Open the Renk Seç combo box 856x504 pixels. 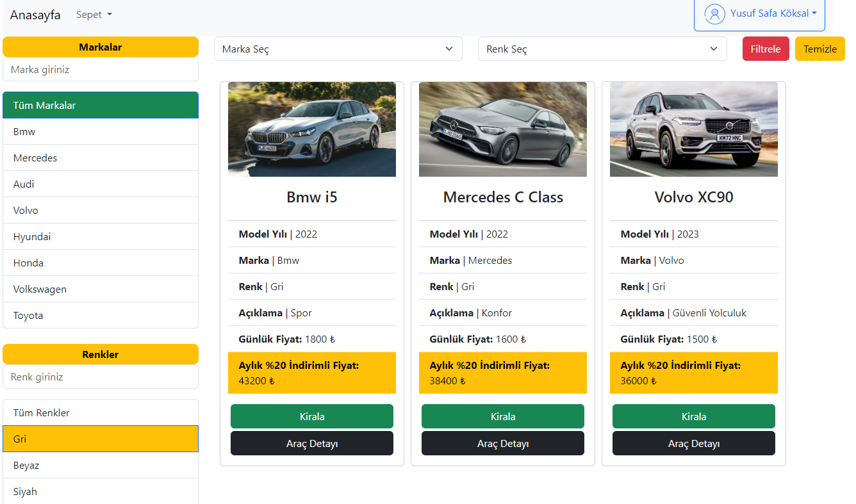click(x=602, y=49)
